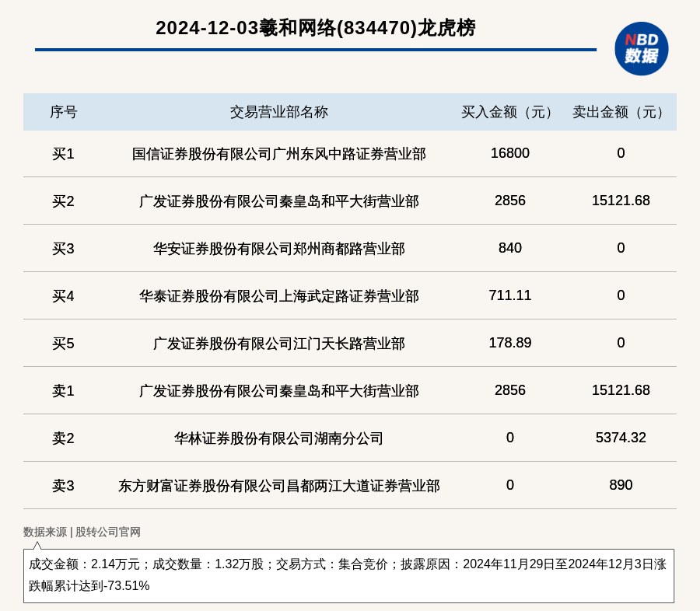Click sell amount 0 in 买5 row
This screenshot has width=700, height=611.
[621, 342]
